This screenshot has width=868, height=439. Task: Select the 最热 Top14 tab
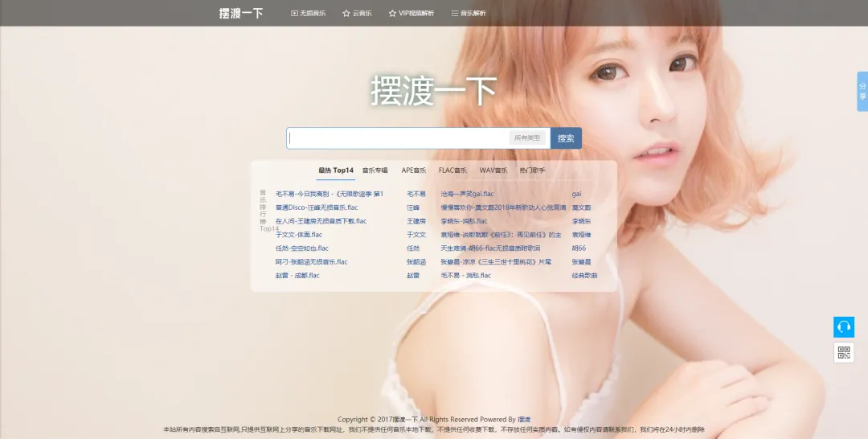click(335, 170)
